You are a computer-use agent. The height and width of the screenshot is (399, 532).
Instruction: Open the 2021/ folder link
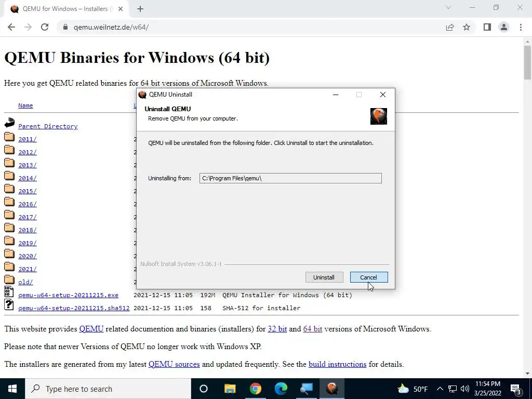[27, 269]
